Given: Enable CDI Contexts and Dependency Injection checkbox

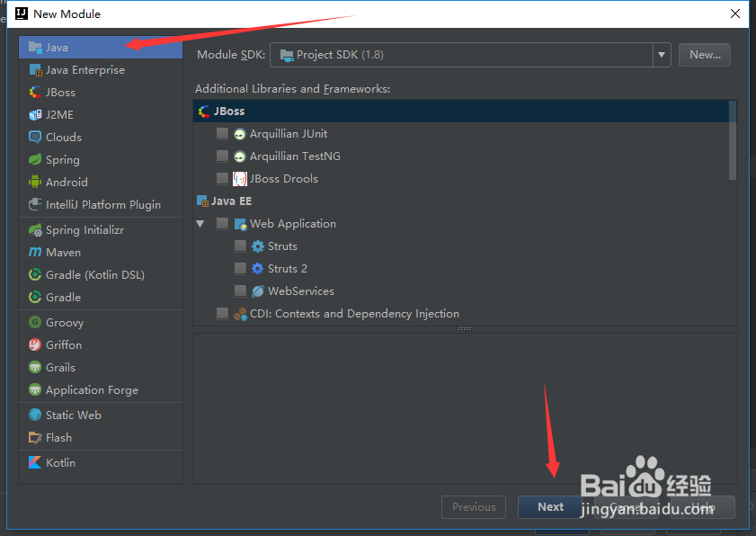Looking at the screenshot, I should [x=222, y=314].
